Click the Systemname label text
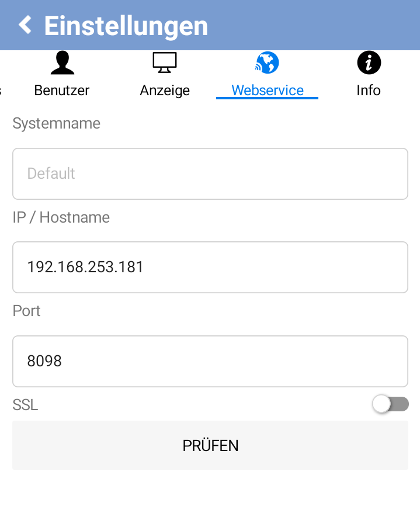 (x=57, y=123)
